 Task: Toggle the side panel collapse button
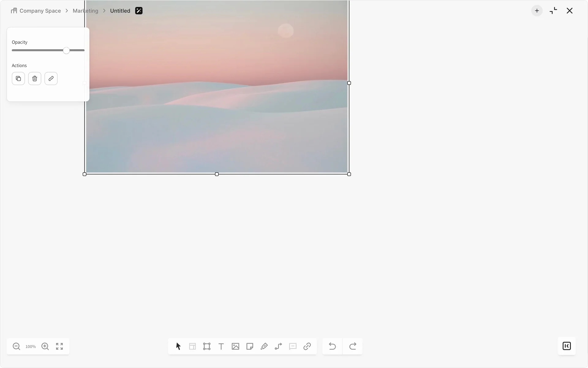click(x=567, y=346)
